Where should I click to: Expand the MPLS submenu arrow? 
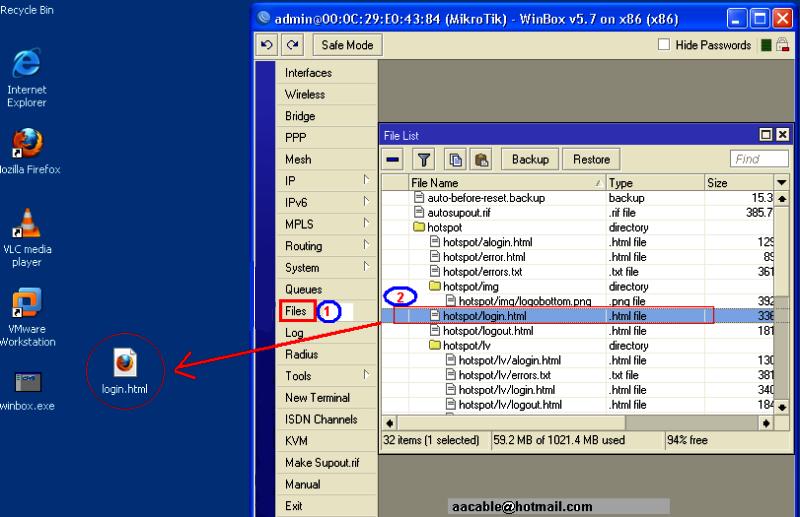tap(366, 223)
